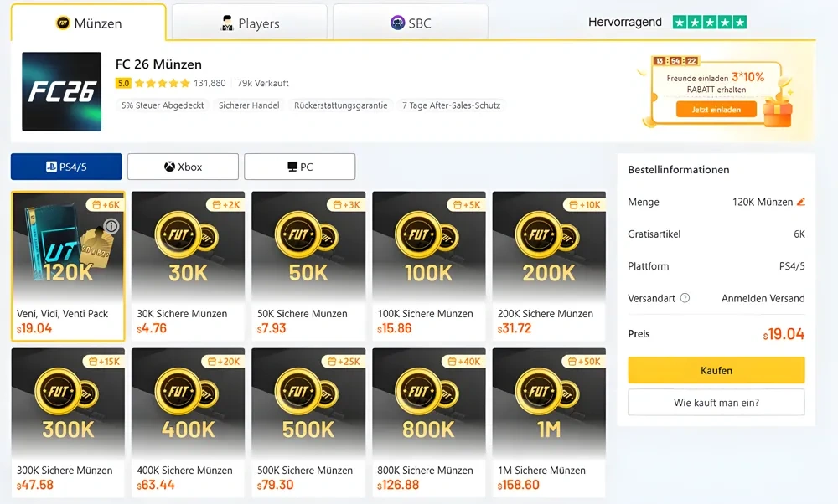Click the Versandart help question mark icon
The image size is (838, 504).
pos(685,298)
